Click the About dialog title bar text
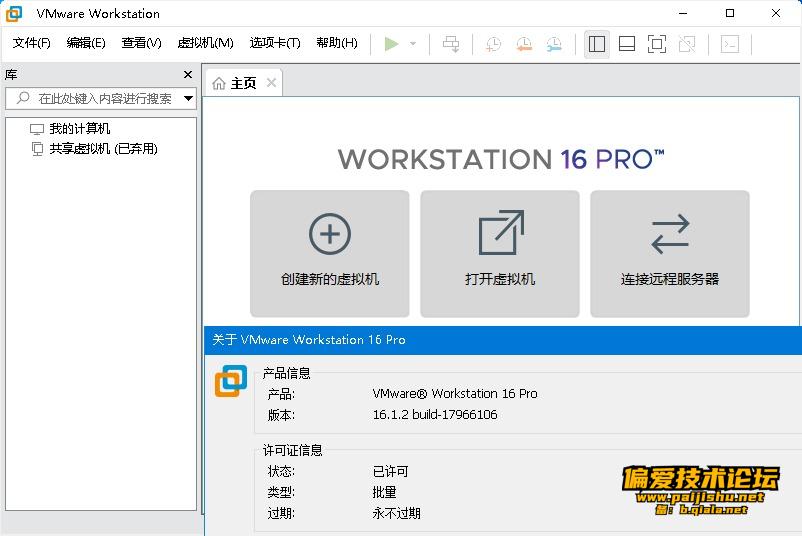The height and width of the screenshot is (536, 802). tap(308, 340)
